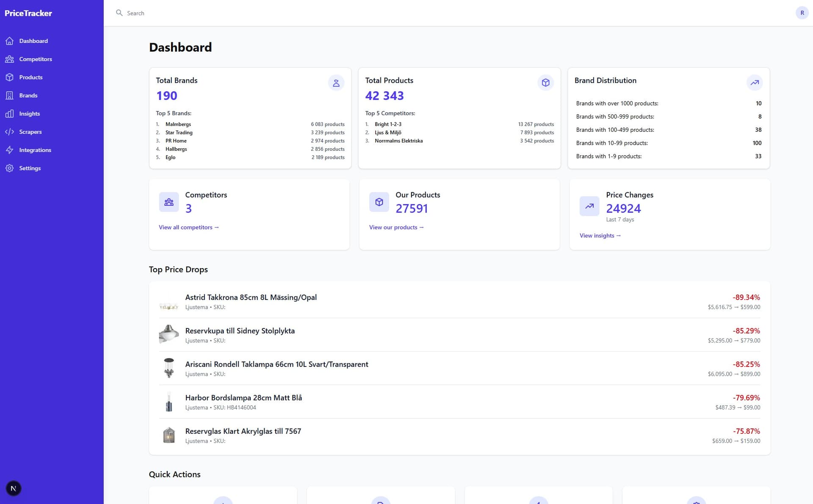
Task: Click the View insights link
Action: [600, 236]
